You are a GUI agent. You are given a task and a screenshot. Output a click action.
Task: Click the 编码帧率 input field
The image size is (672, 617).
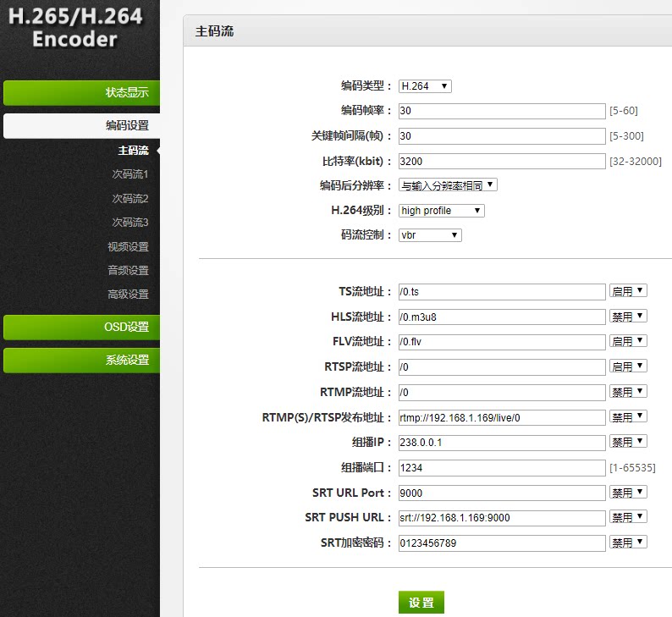pos(502,111)
